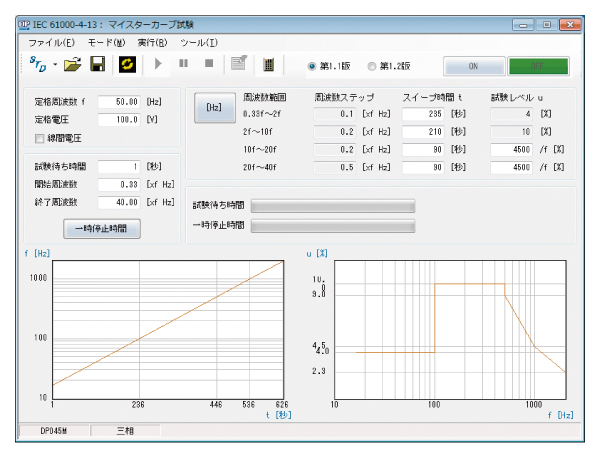Stop the test with the stop icon

pyautogui.click(x=208, y=65)
